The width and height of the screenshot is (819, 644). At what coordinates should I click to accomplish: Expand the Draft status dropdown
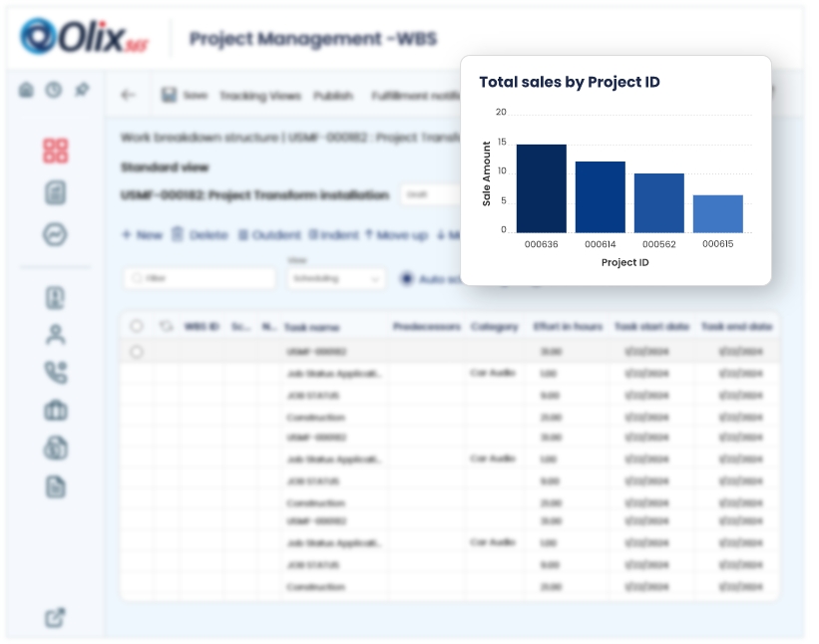click(x=431, y=195)
